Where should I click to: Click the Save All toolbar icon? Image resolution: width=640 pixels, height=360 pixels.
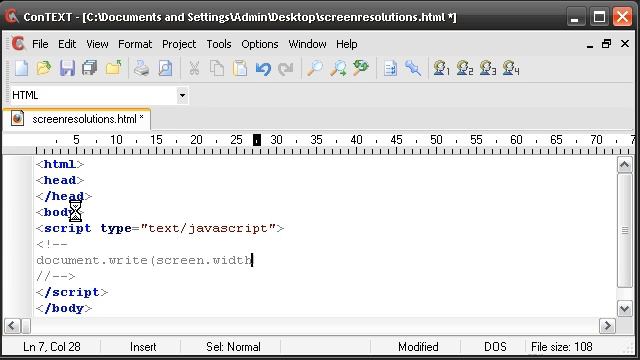point(89,68)
